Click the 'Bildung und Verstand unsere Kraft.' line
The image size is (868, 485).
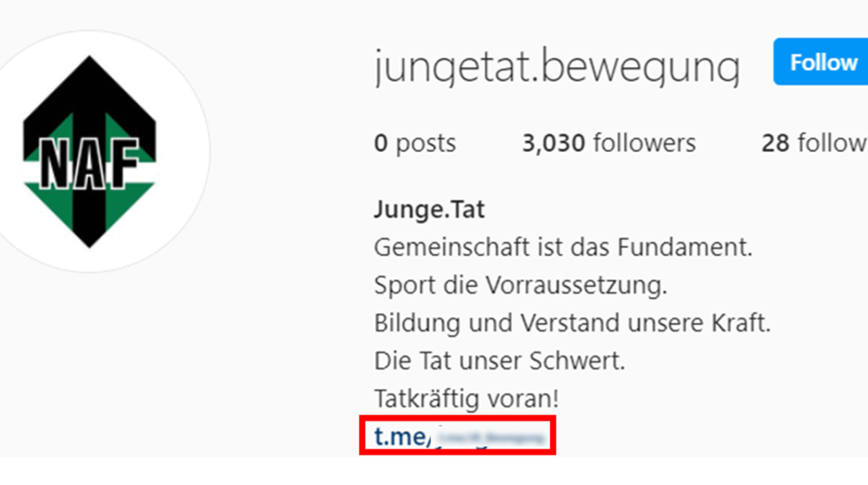click(x=572, y=324)
